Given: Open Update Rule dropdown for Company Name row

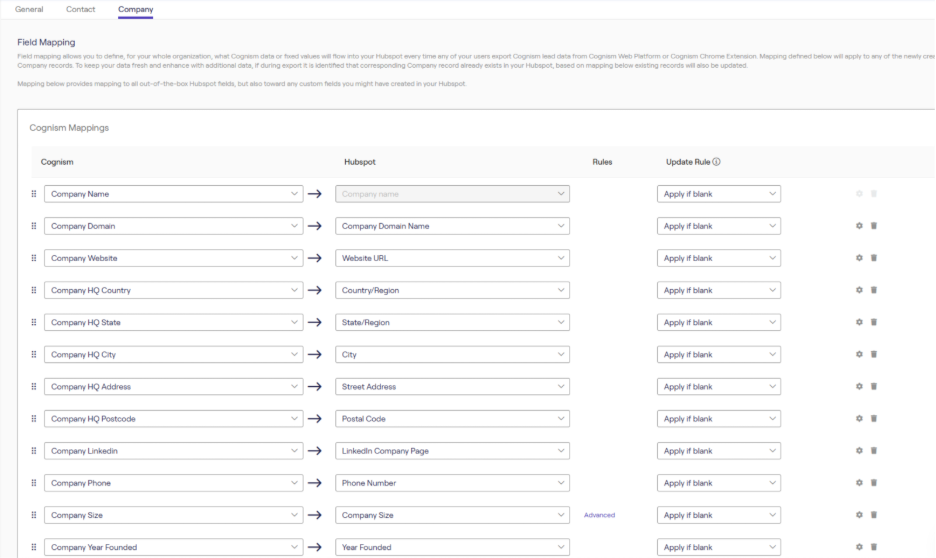Looking at the screenshot, I should tap(718, 194).
